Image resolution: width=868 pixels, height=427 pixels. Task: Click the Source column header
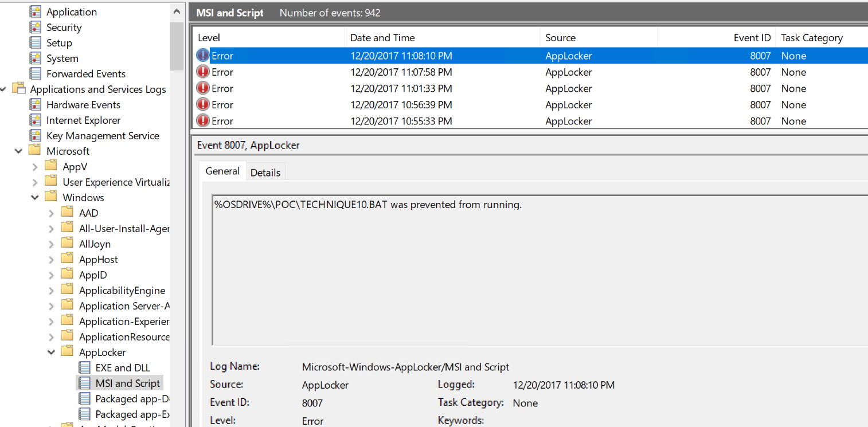[560, 38]
